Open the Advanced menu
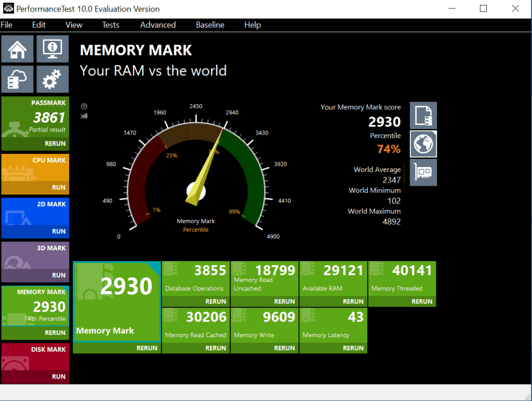The width and height of the screenshot is (532, 401). point(158,25)
